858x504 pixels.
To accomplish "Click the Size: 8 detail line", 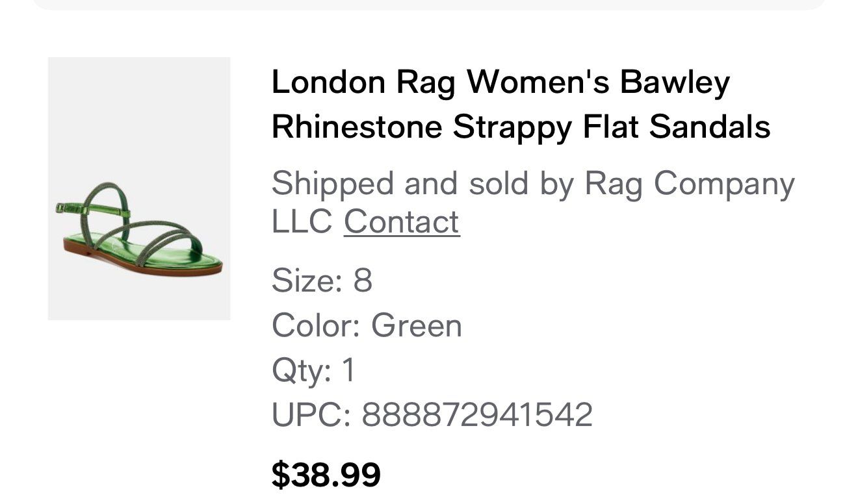I will click(322, 281).
